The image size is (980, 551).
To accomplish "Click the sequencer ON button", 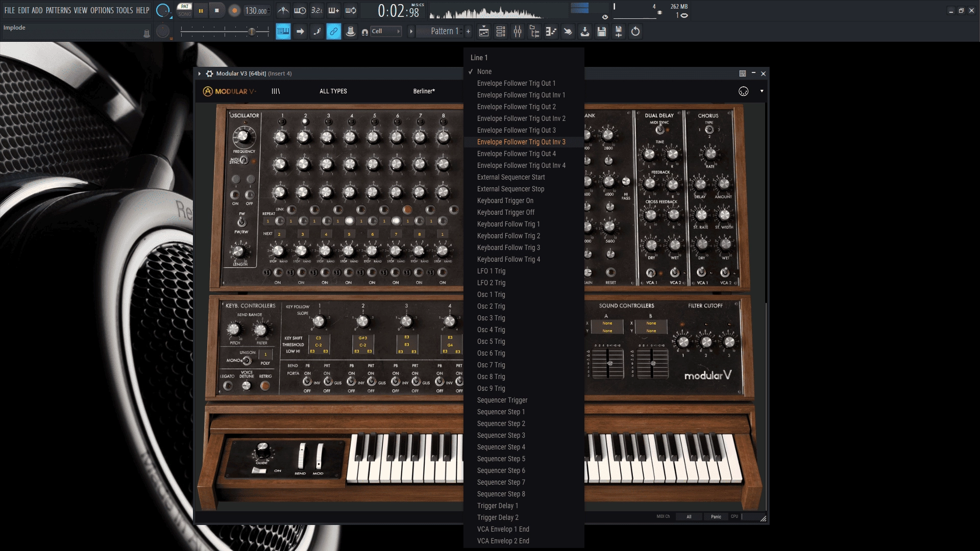I will click(x=235, y=195).
